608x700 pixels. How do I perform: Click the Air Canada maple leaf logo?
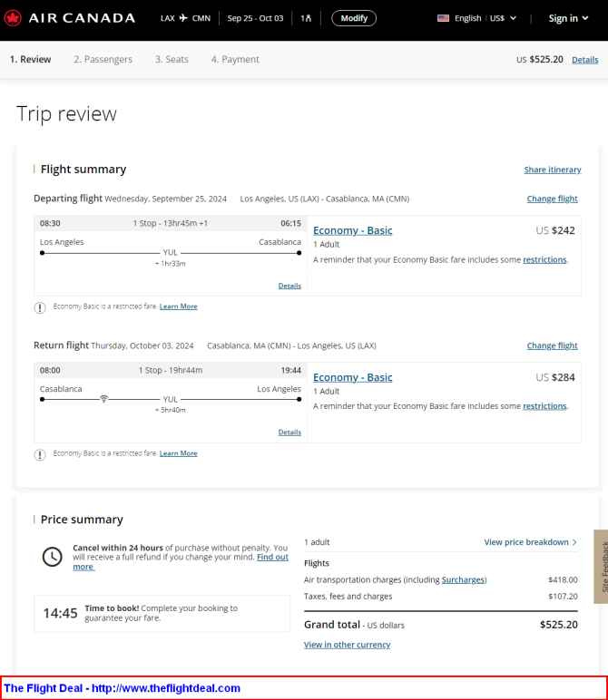tap(13, 18)
